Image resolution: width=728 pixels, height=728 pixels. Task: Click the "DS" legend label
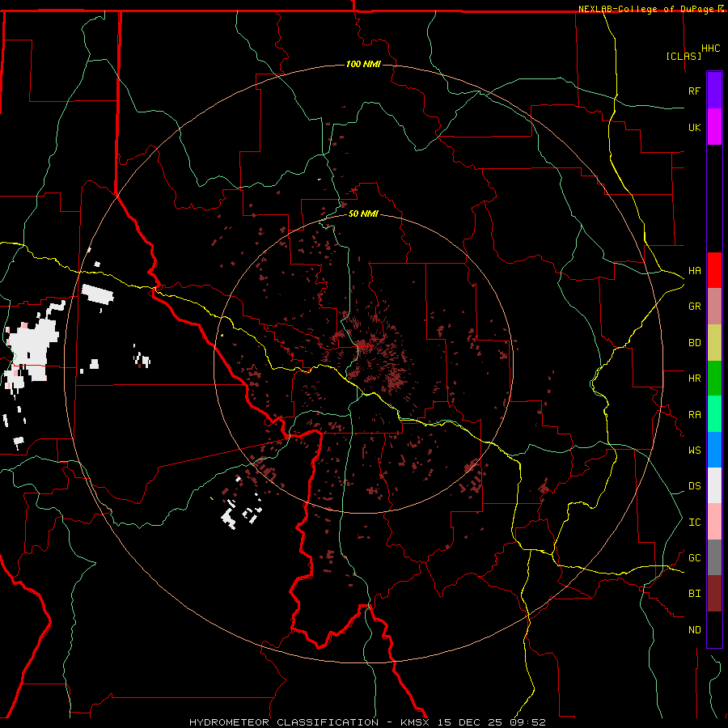694,486
